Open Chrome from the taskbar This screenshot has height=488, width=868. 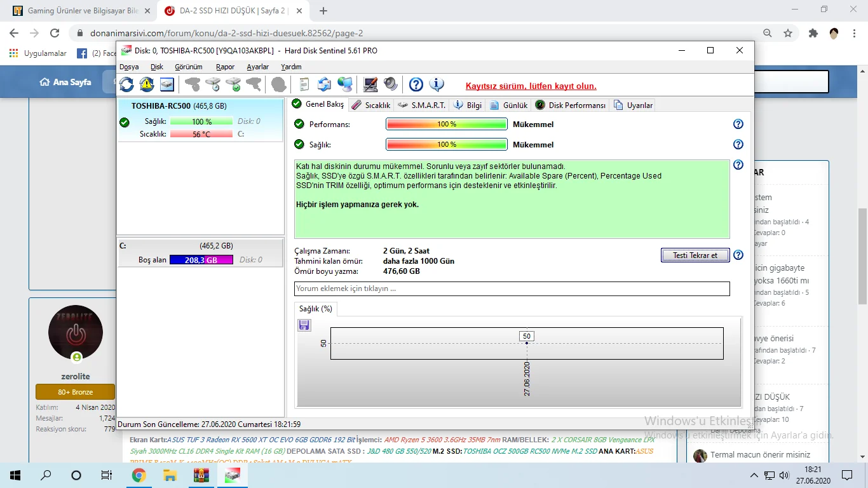pos(139,475)
